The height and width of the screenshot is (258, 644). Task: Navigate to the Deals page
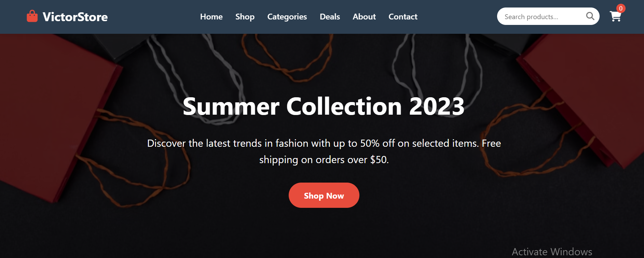tap(330, 17)
